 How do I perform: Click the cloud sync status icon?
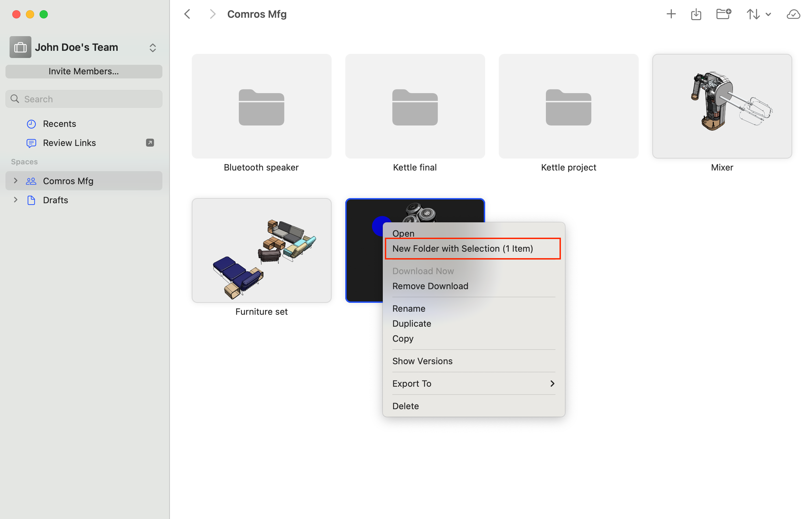point(793,14)
